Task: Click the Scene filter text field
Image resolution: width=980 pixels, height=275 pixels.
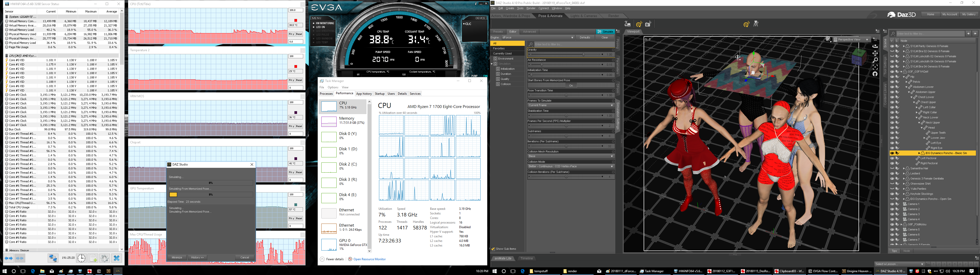Action: coord(930,34)
